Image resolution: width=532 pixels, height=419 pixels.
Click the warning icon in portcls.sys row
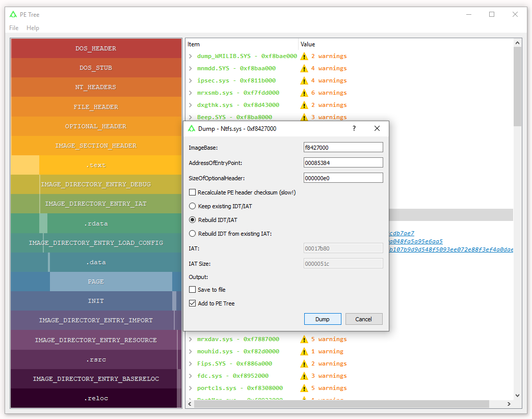(x=304, y=388)
